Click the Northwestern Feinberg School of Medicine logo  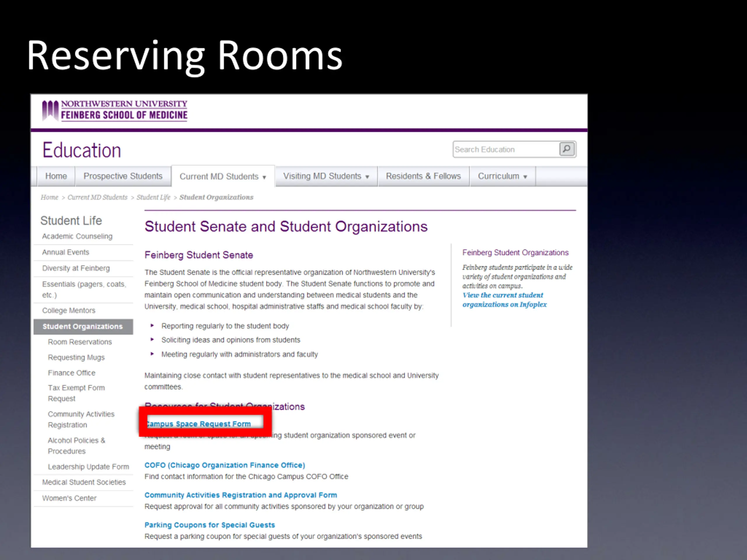pyautogui.click(x=114, y=110)
